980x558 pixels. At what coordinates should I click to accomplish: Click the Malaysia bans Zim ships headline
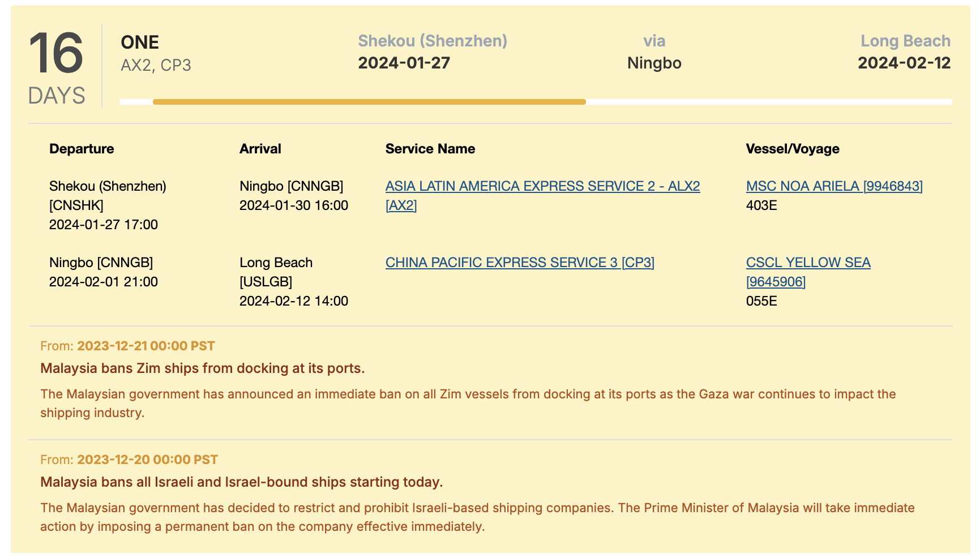coord(203,368)
